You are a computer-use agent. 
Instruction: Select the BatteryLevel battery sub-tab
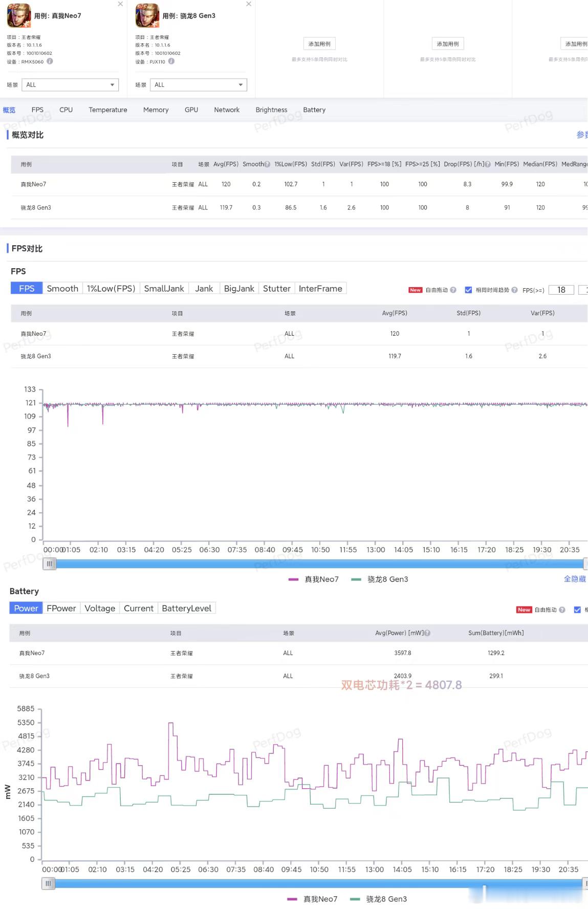pyautogui.click(x=186, y=609)
